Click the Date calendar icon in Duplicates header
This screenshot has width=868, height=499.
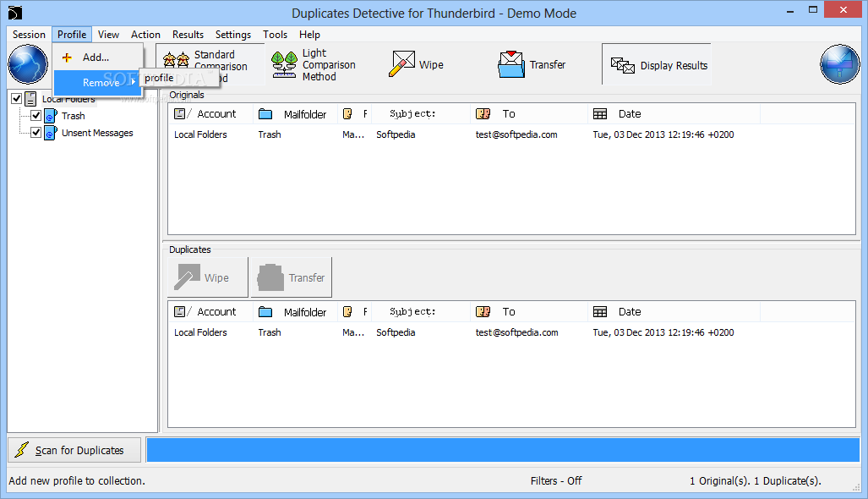(x=600, y=312)
